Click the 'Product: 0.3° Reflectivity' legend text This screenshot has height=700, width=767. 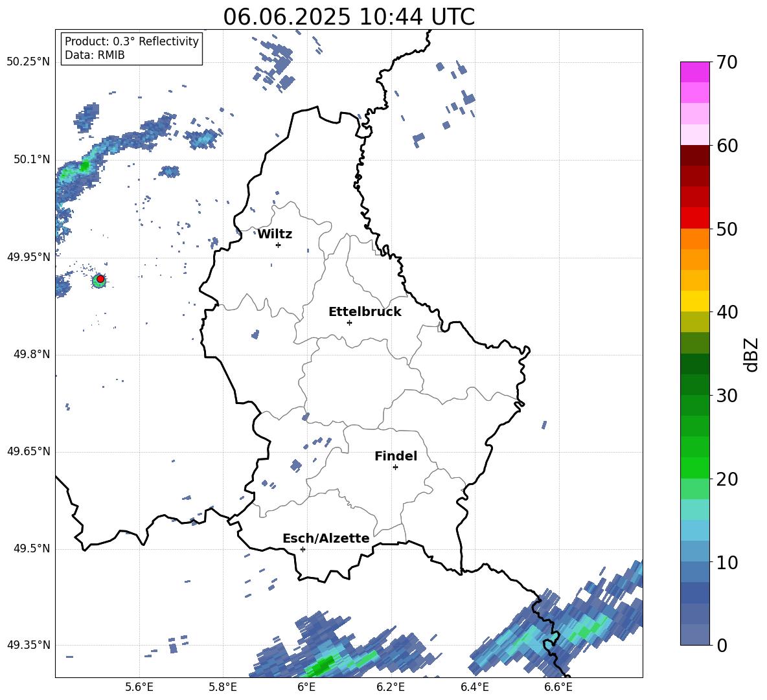point(132,41)
